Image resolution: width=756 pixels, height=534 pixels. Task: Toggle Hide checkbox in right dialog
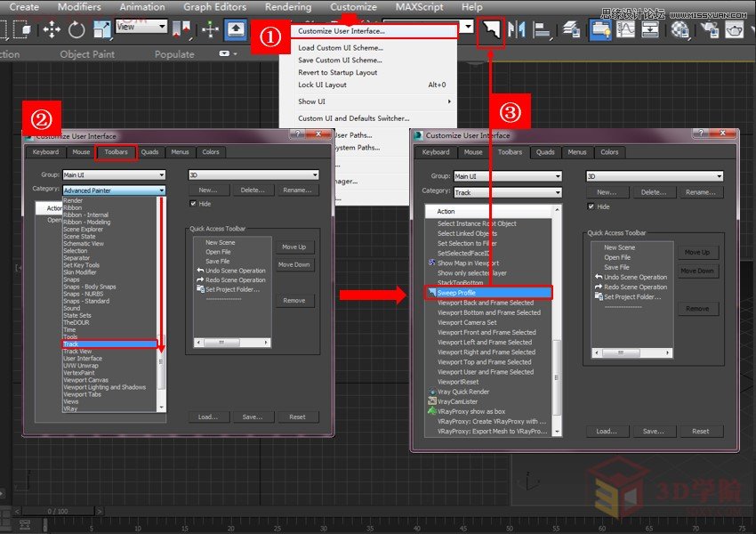coord(591,206)
